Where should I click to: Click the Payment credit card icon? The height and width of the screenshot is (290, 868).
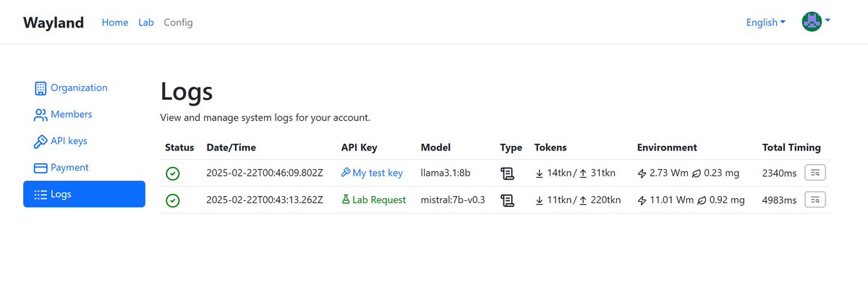(41, 168)
